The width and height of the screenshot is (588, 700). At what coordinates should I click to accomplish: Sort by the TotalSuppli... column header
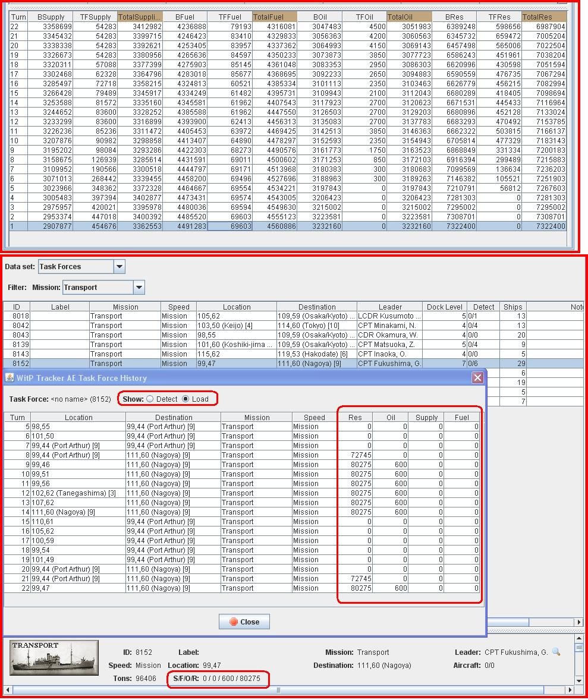point(140,17)
